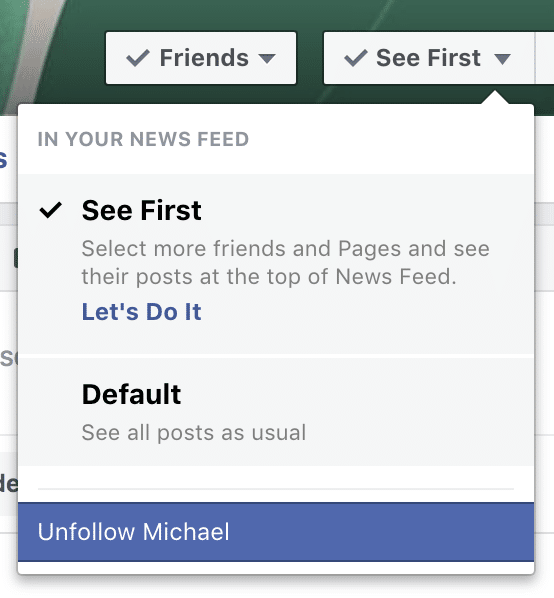Screen dimensions: 554x598
Task: Click the divider line above Unfollow Michael
Action: tap(276, 489)
